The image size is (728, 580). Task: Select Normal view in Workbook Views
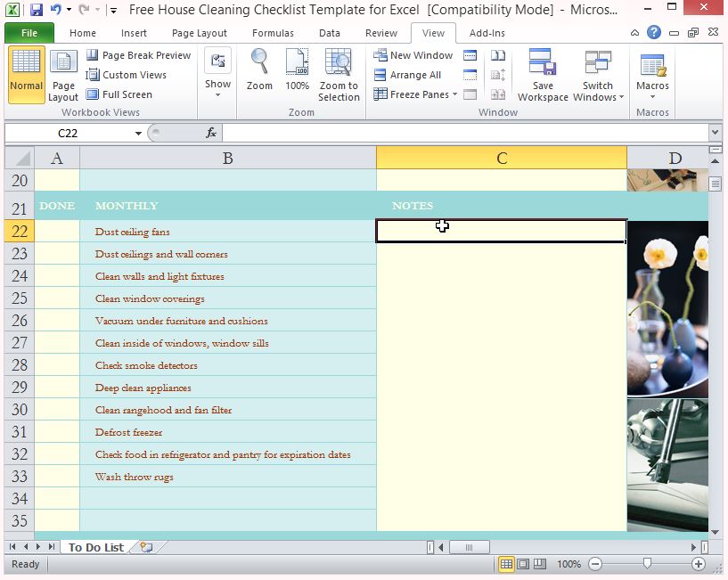click(x=25, y=74)
